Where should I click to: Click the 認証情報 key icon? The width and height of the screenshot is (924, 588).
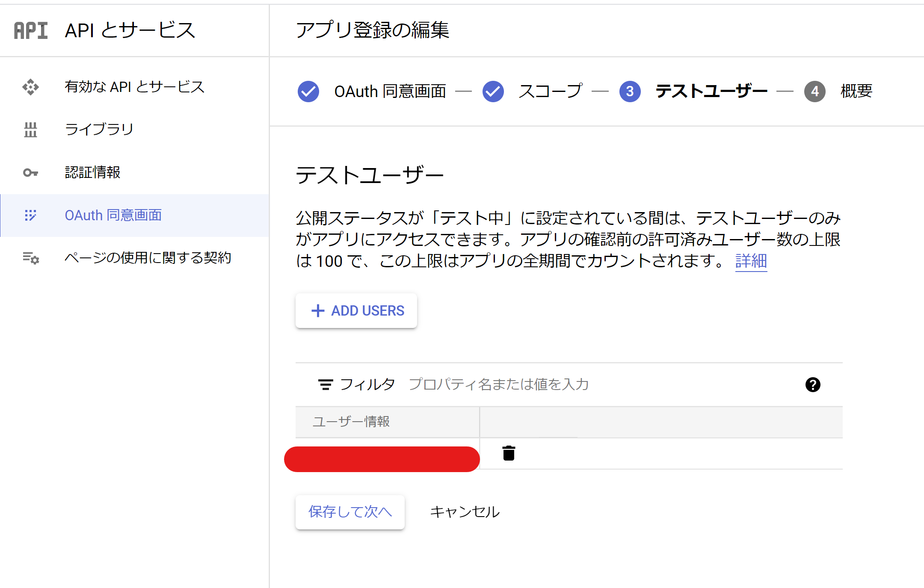point(31,172)
